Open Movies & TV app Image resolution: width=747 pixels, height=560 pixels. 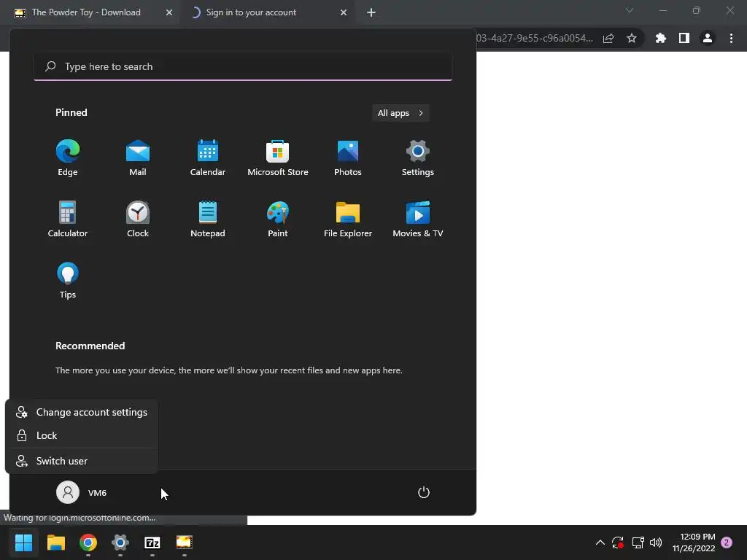(x=418, y=219)
